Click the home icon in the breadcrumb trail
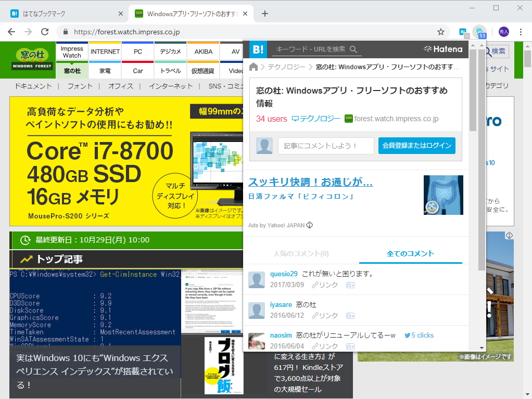Image resolution: width=532 pixels, height=399 pixels. (253, 67)
